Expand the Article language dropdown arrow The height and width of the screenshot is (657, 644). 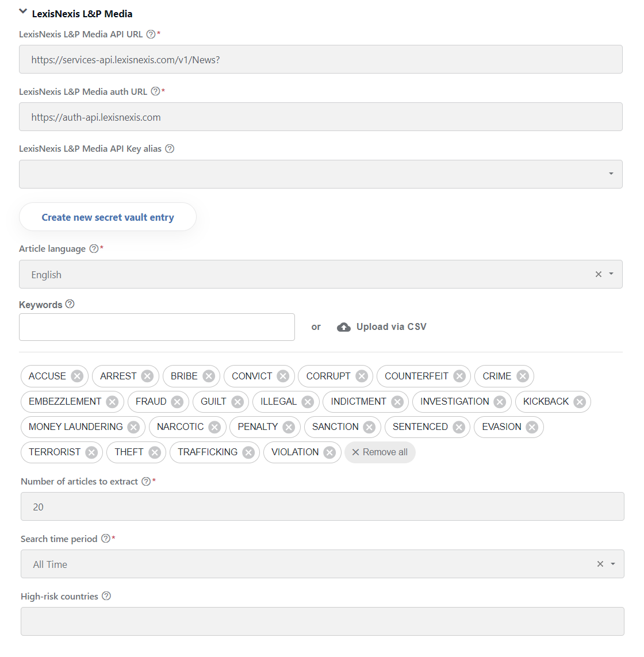coord(611,274)
